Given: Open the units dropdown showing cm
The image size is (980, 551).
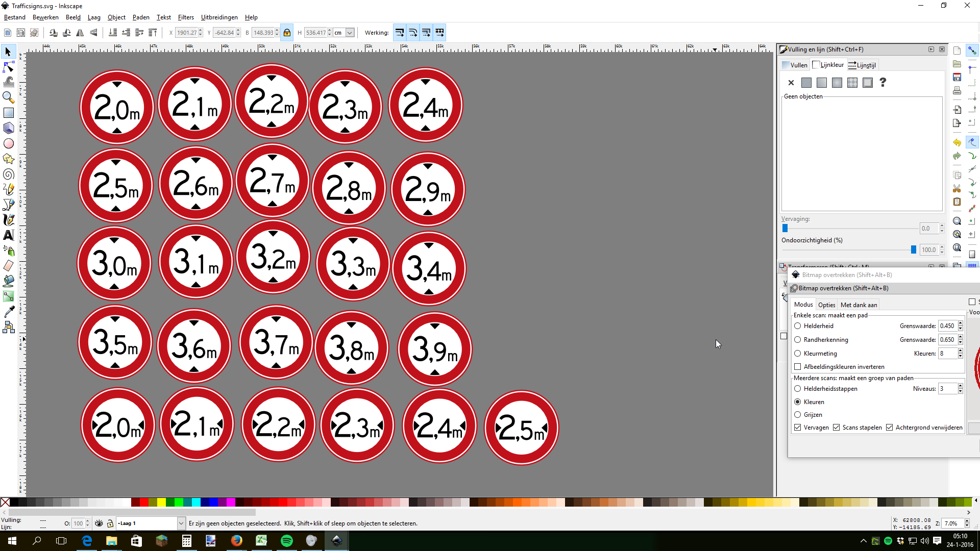Looking at the screenshot, I should [x=350, y=33].
